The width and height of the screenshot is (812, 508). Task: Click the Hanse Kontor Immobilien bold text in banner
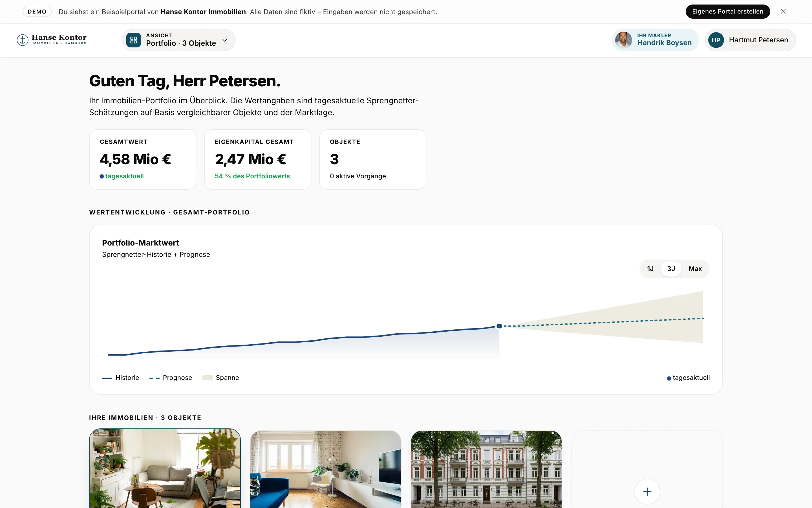(x=203, y=12)
